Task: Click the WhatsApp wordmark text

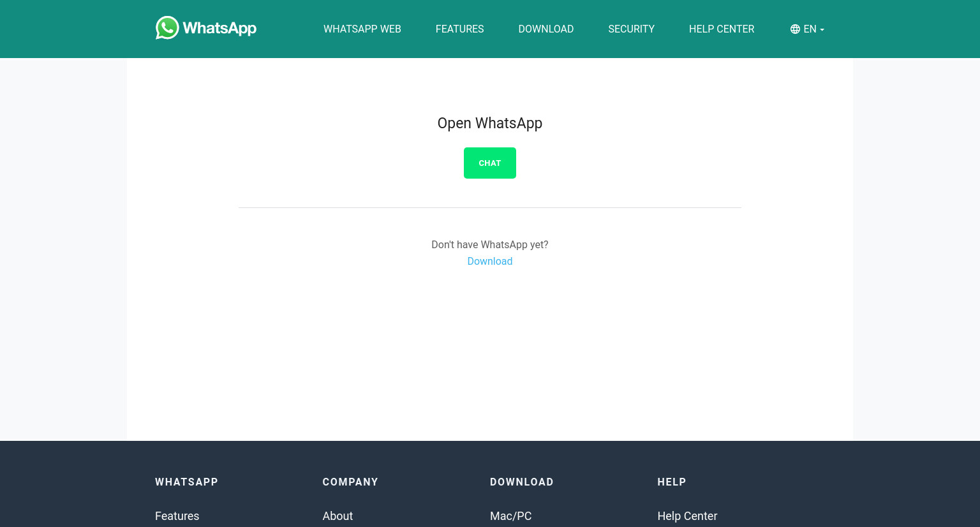Action: [219, 29]
